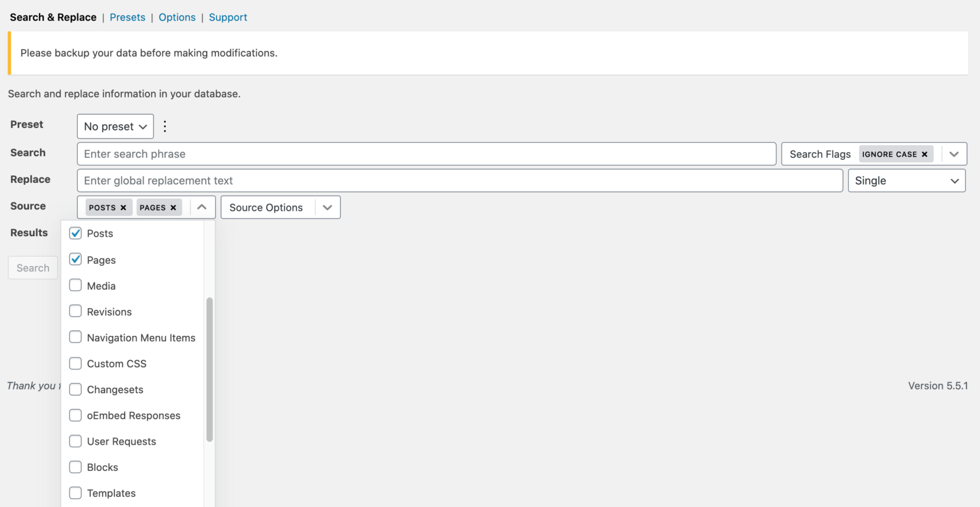Uncheck the Posts checkbox
Image resolution: width=980 pixels, height=507 pixels.
pyautogui.click(x=76, y=233)
